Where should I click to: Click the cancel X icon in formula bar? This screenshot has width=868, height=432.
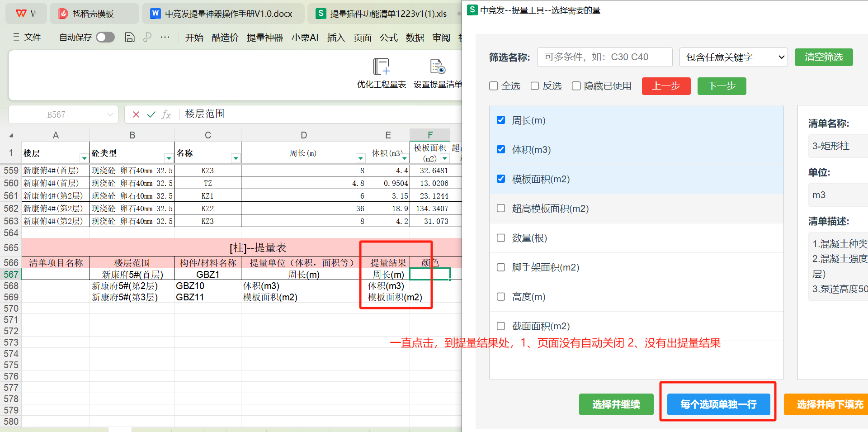136,114
